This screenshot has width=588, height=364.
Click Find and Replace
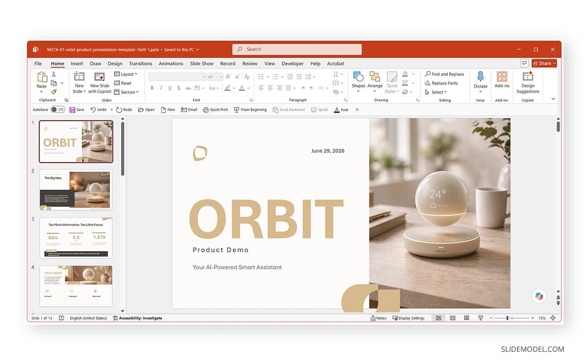click(x=444, y=74)
